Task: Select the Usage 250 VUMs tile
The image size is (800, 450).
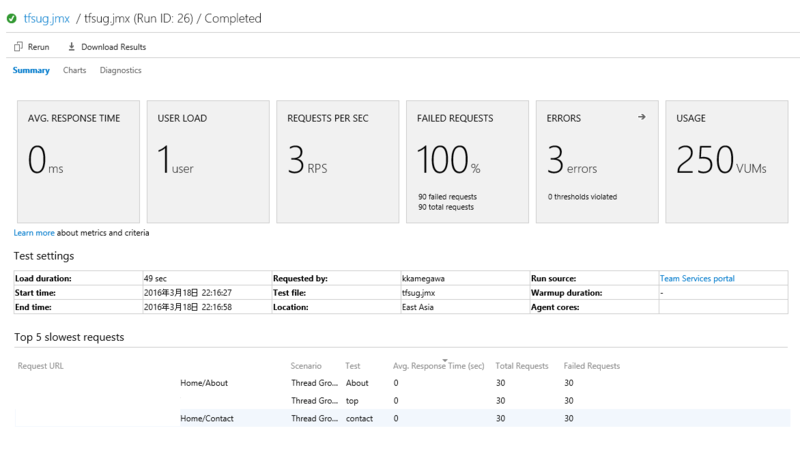Action: 726,161
